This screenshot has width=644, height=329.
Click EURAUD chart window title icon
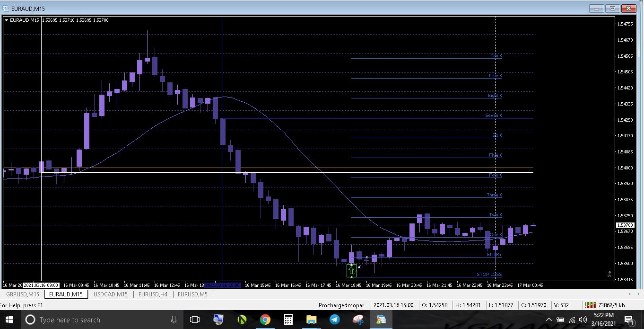[x=5, y=8]
